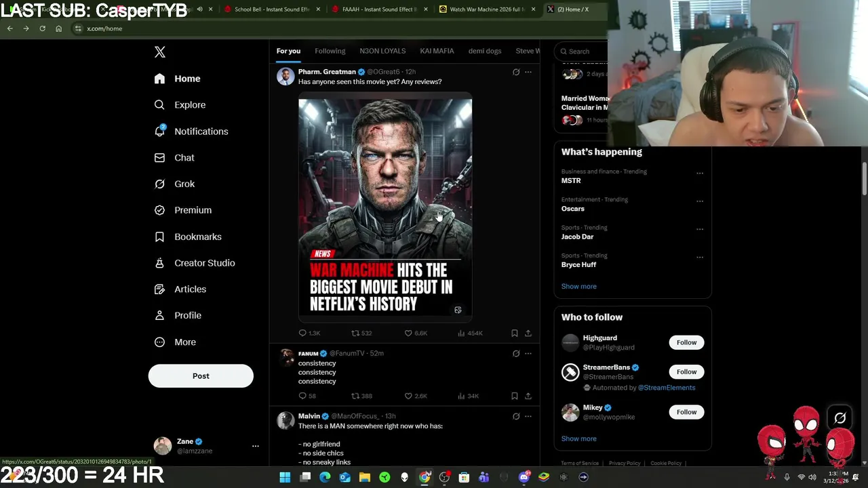Screen dimensions: 868x488
Task: Open options for Oscars trend
Action: click(700, 201)
